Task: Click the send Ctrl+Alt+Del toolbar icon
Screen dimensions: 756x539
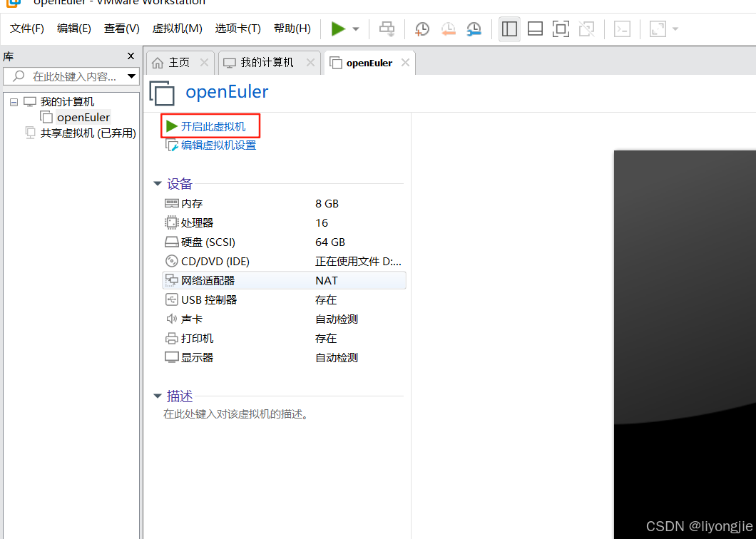Action: click(x=387, y=29)
